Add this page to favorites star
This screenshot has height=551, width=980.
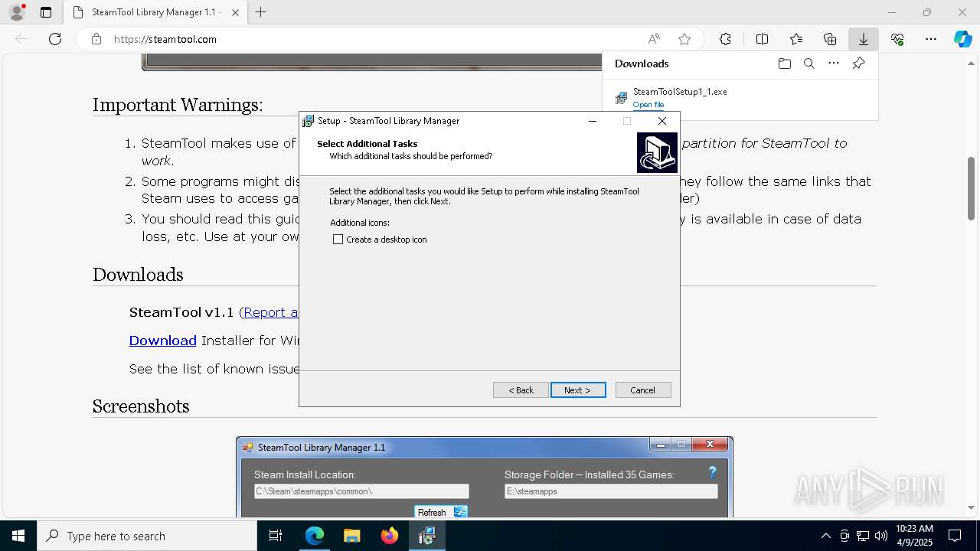click(684, 39)
